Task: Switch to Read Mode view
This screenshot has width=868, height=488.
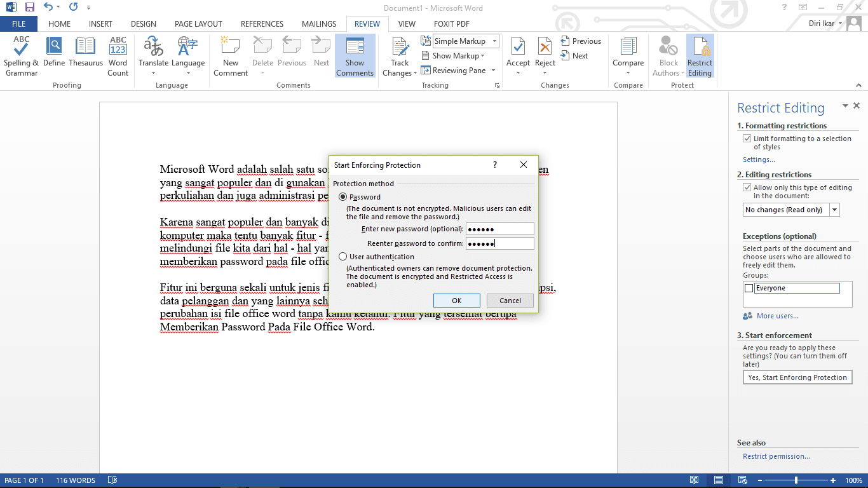Action: tap(695, 480)
